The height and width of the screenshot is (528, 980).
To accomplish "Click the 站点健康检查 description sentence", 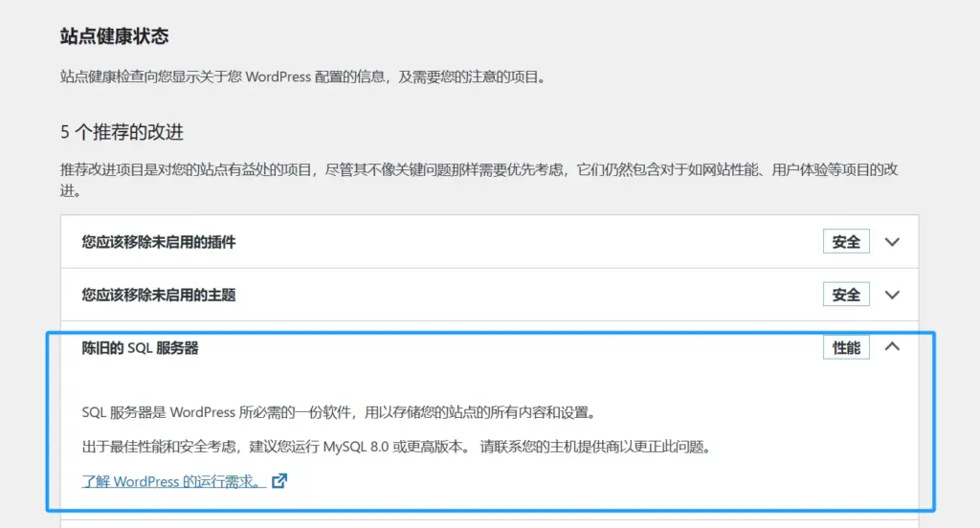I will [302, 77].
